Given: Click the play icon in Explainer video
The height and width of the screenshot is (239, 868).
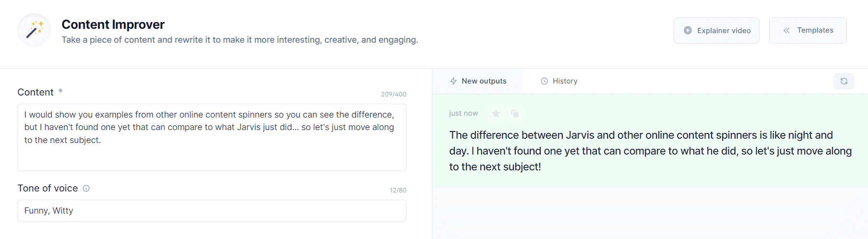Looking at the screenshot, I should tap(688, 30).
